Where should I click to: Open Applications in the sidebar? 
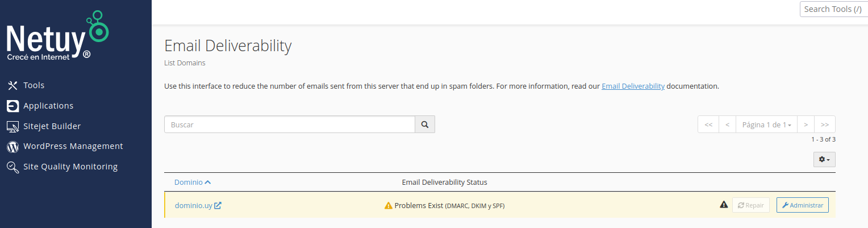tap(48, 106)
